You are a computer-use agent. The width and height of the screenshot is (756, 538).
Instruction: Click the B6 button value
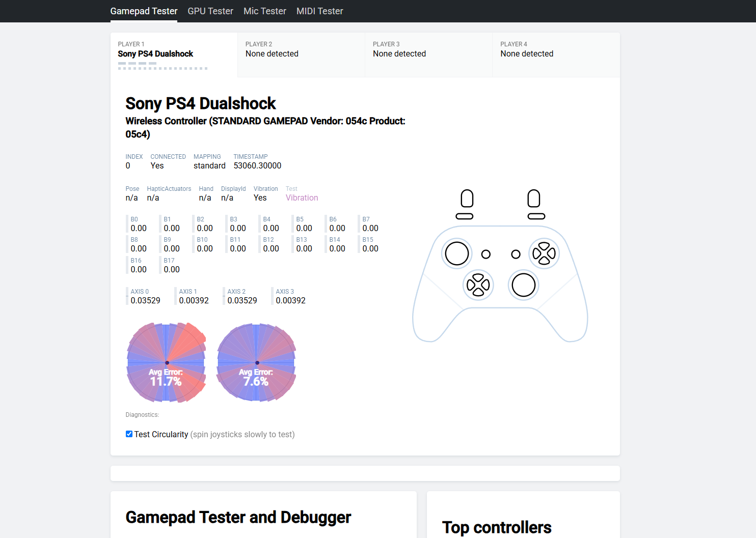(337, 229)
